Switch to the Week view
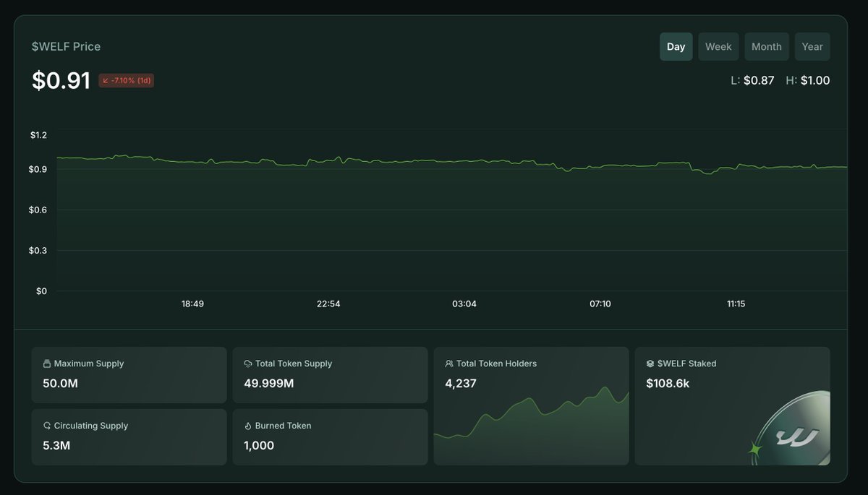This screenshot has height=495, width=868. click(718, 46)
